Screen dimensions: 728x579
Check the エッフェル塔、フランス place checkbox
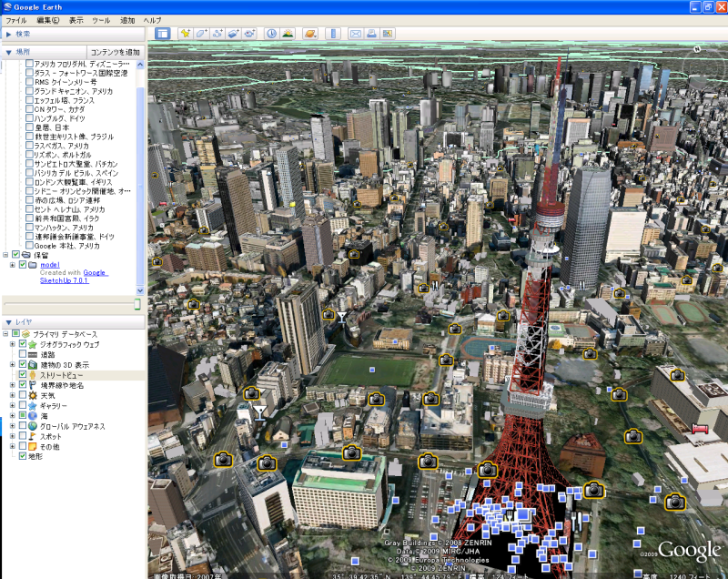pyautogui.click(x=29, y=100)
